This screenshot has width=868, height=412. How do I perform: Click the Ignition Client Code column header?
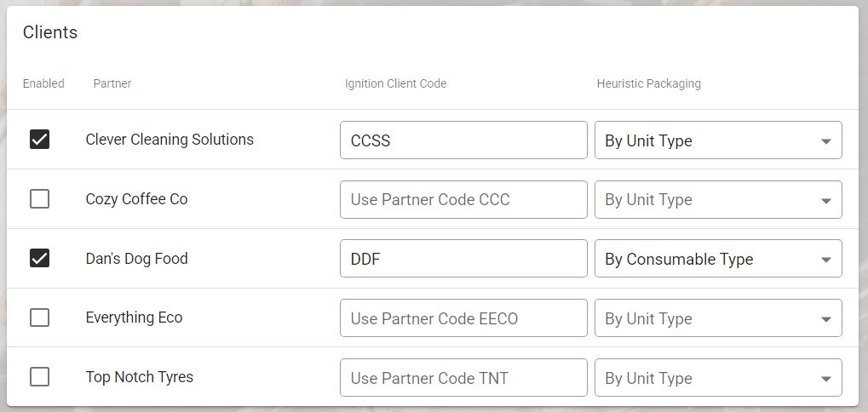(x=395, y=83)
